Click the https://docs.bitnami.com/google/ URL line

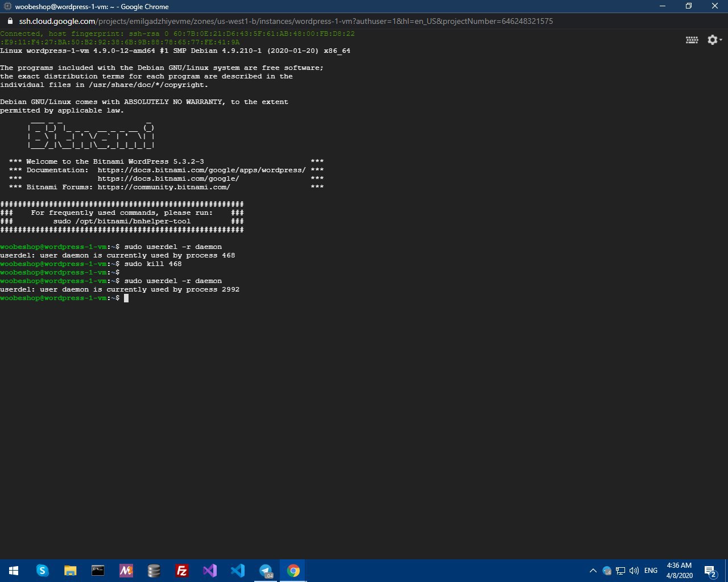[x=168, y=178]
